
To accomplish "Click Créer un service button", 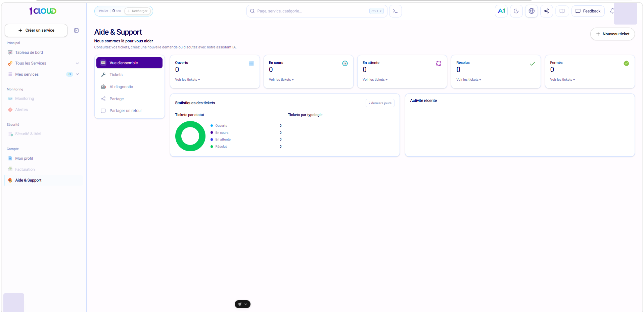I will coord(36,30).
